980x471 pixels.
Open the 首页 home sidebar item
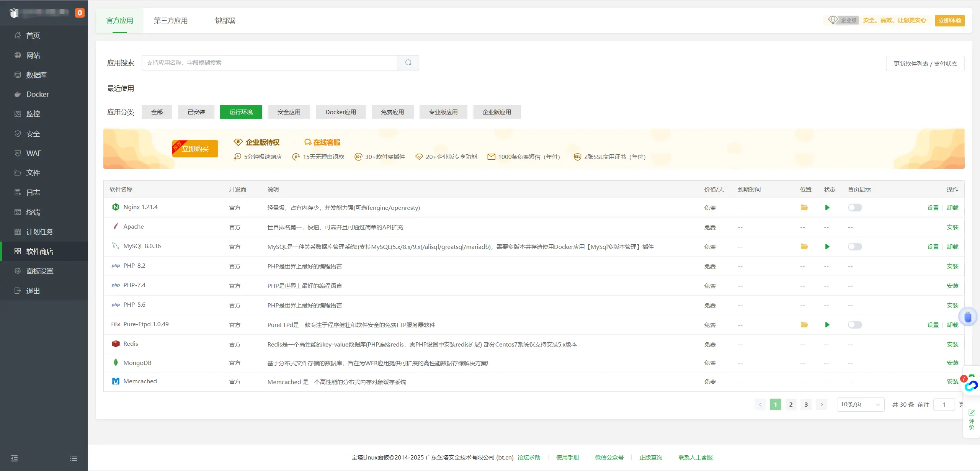[x=44, y=36]
